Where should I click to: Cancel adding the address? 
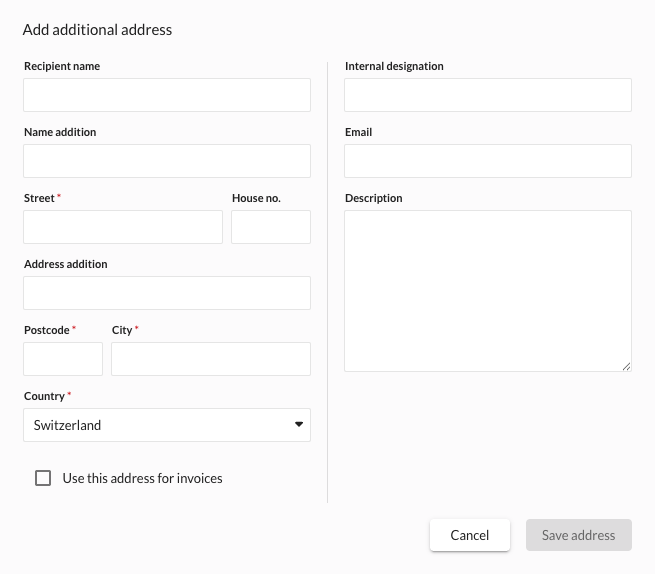(470, 535)
